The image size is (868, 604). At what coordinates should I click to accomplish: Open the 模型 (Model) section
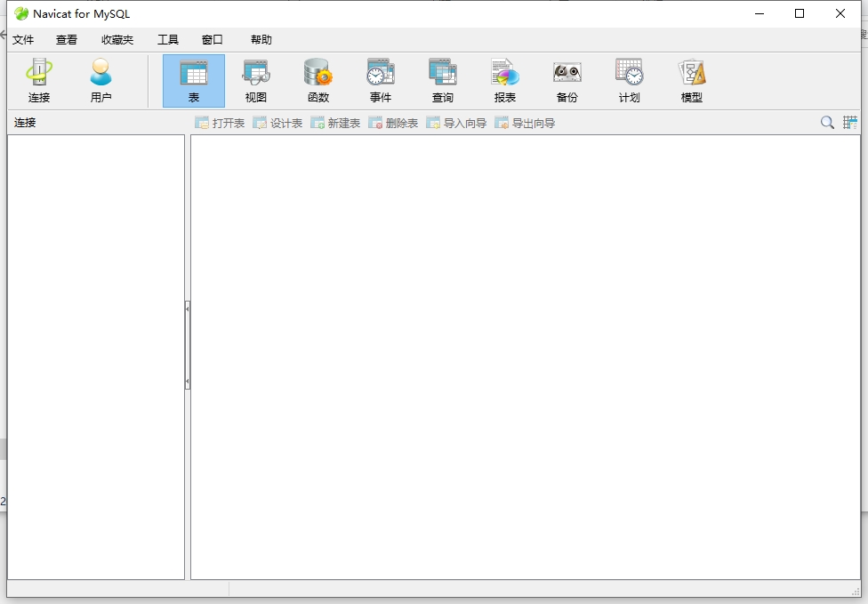coord(692,81)
